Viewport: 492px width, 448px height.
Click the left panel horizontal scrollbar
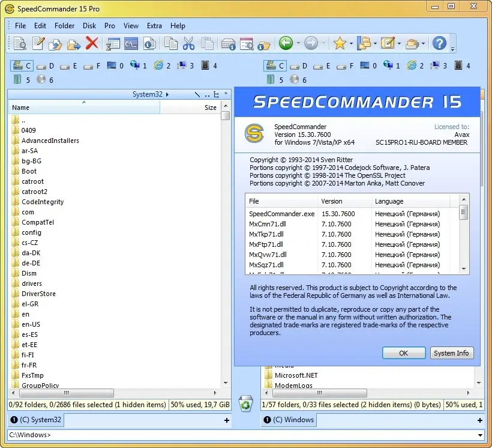67,393
